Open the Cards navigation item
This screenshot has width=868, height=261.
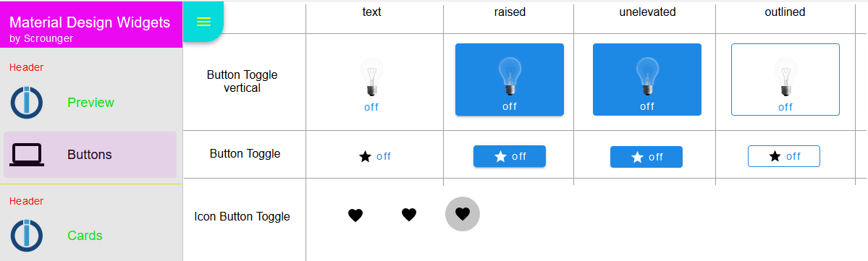[x=90, y=236]
